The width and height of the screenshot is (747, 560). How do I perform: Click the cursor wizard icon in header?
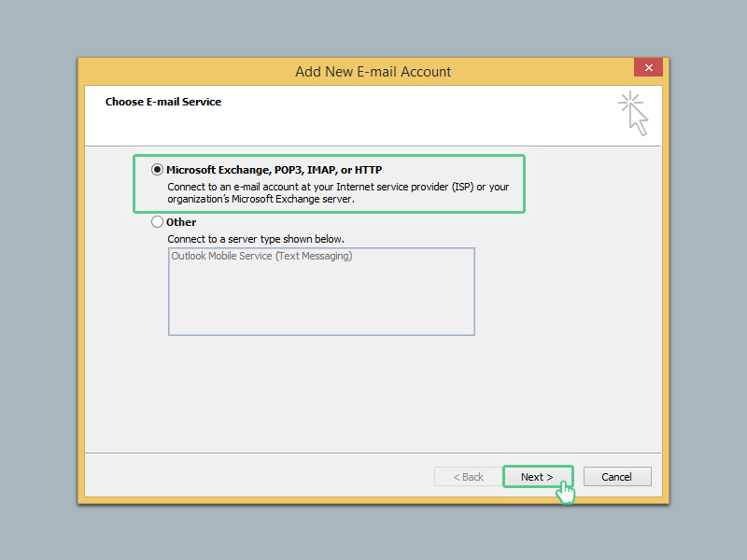click(x=634, y=113)
